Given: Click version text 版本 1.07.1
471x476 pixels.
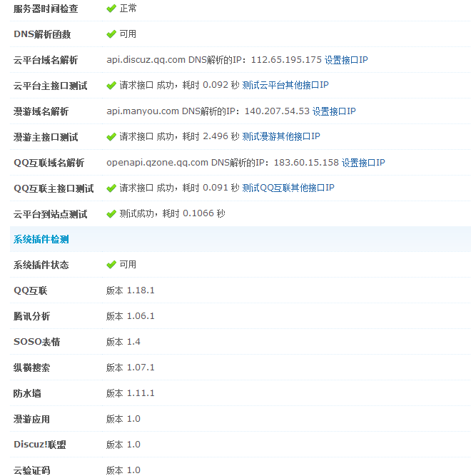Looking at the screenshot, I should pyautogui.click(x=130, y=368).
